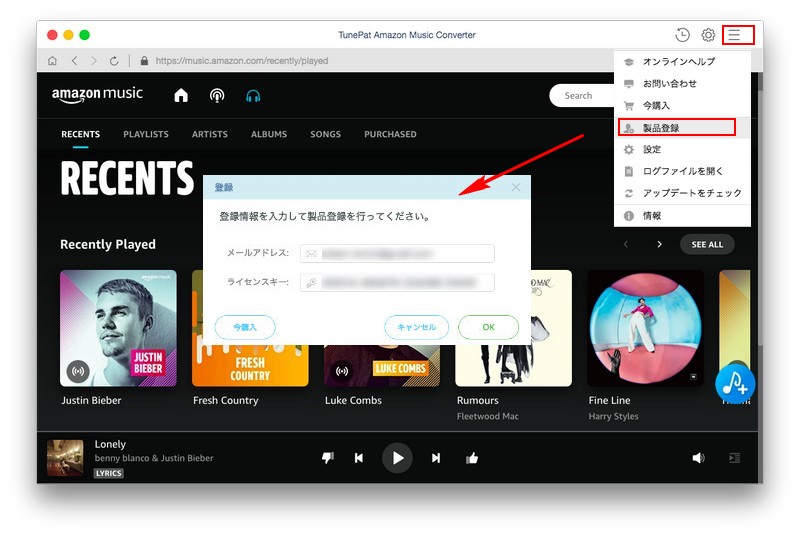
Task: Open the library headphones icon
Action: pyautogui.click(x=253, y=95)
